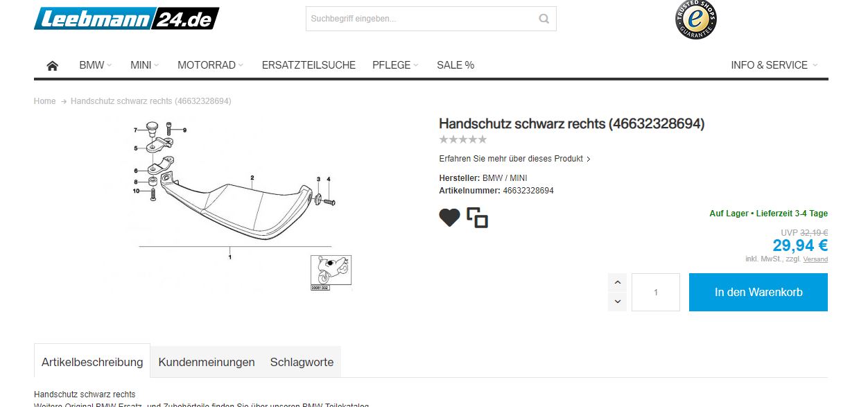Click into the Suchbegriff search field
868x407 pixels.
click(420, 19)
